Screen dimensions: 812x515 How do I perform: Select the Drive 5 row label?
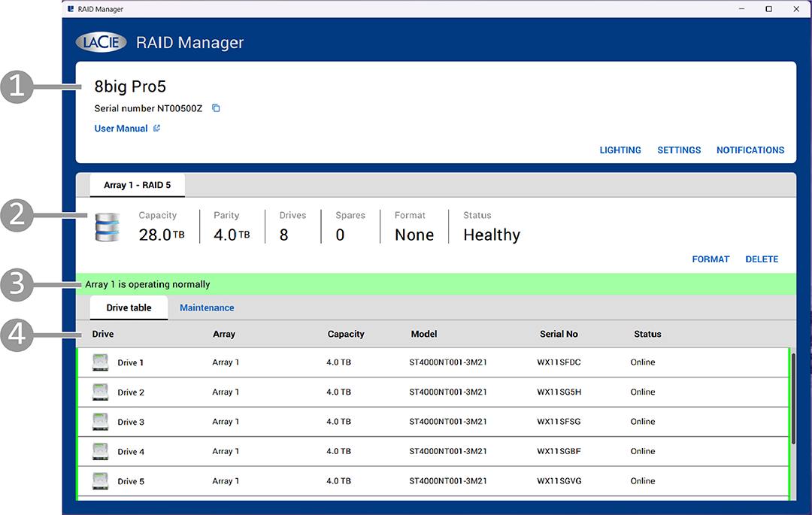131,481
